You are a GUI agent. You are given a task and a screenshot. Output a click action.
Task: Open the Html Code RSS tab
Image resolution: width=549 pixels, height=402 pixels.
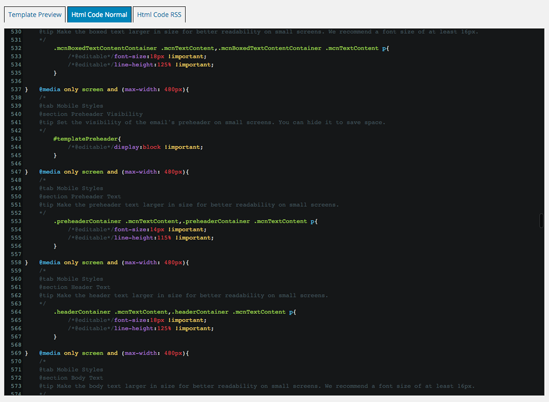click(x=159, y=15)
